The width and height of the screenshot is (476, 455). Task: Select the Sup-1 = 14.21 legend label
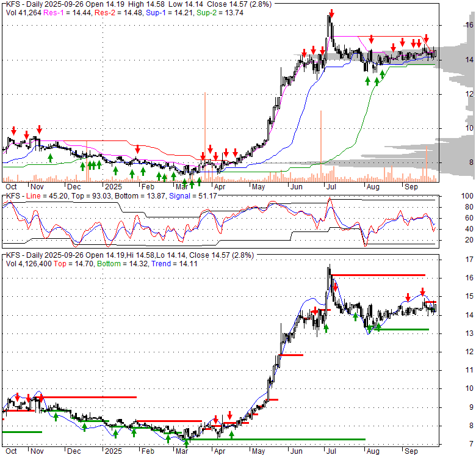coord(170,13)
